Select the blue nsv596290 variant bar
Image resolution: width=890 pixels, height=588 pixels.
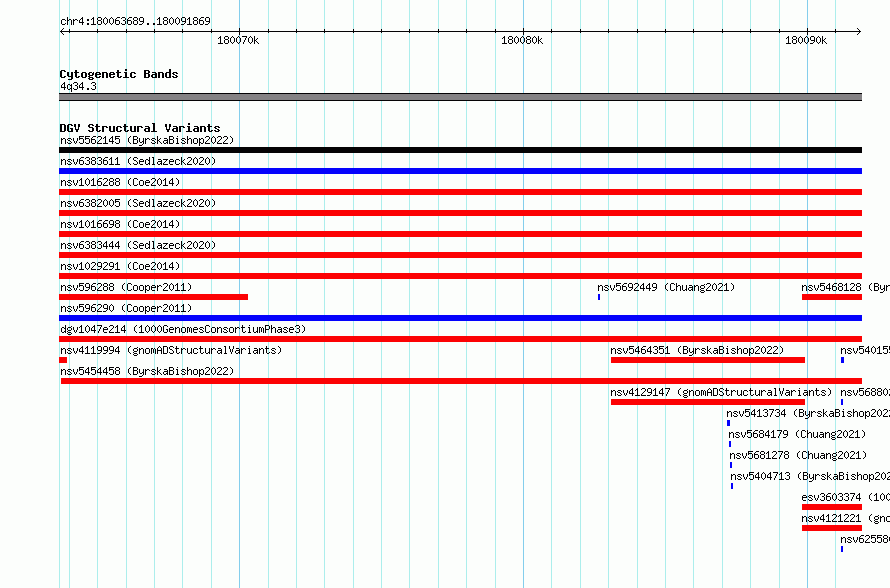click(x=460, y=318)
